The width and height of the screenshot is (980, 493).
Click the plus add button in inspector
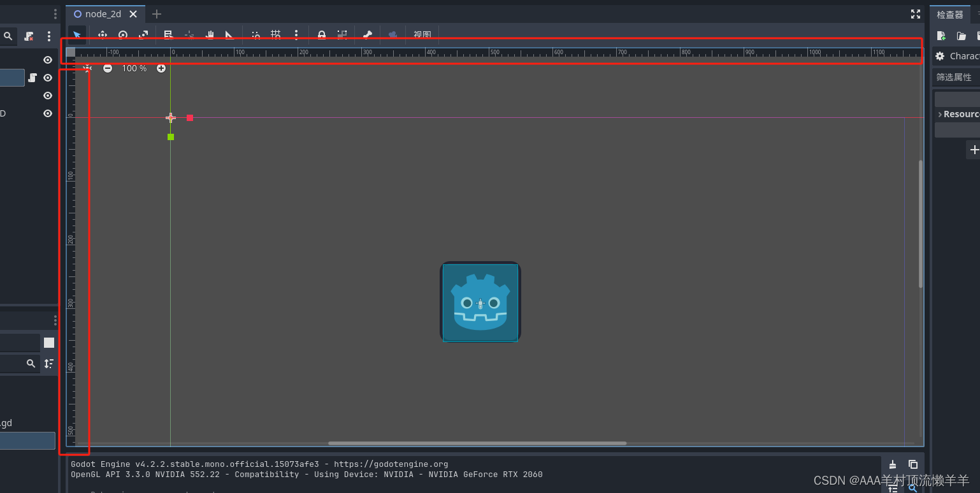point(974,150)
